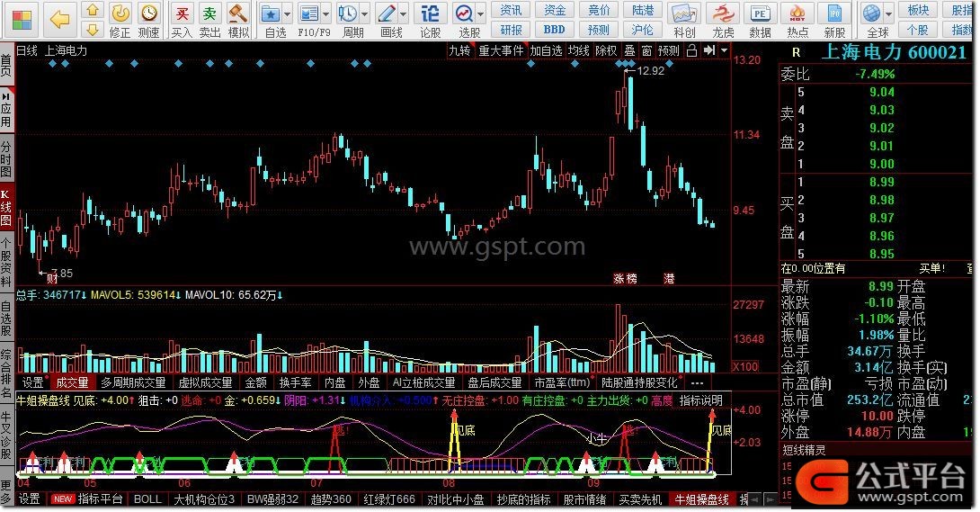Toggle 除权 adjustment on chart

[606, 50]
